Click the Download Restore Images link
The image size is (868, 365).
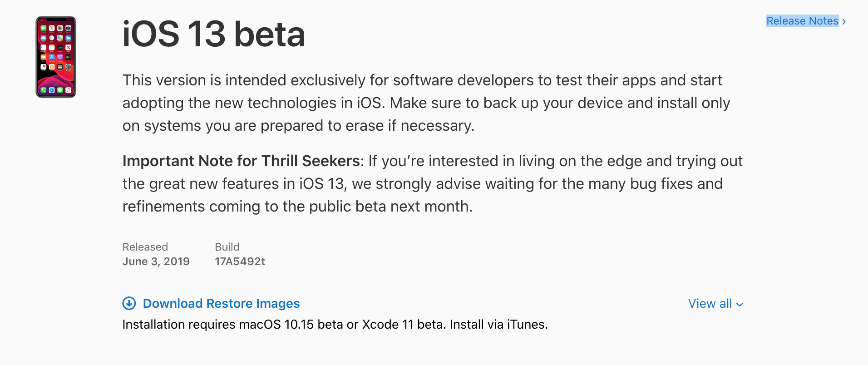click(x=221, y=303)
